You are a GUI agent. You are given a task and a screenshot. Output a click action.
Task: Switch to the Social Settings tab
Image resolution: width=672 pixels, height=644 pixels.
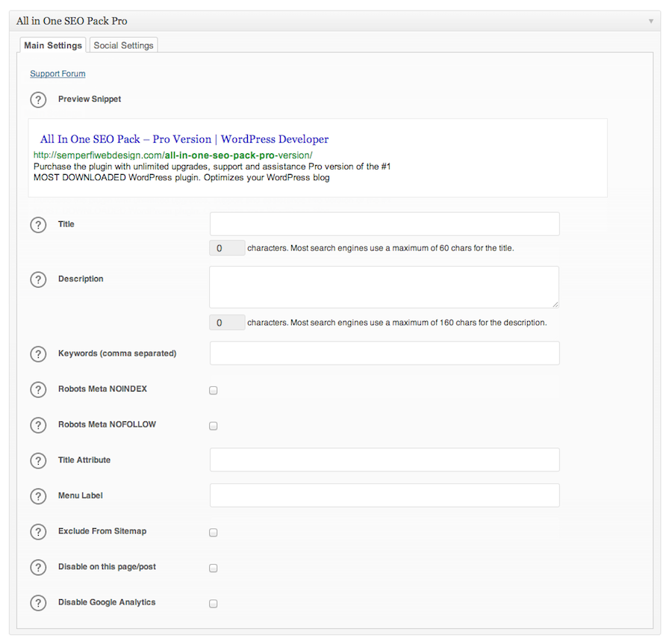point(123,46)
